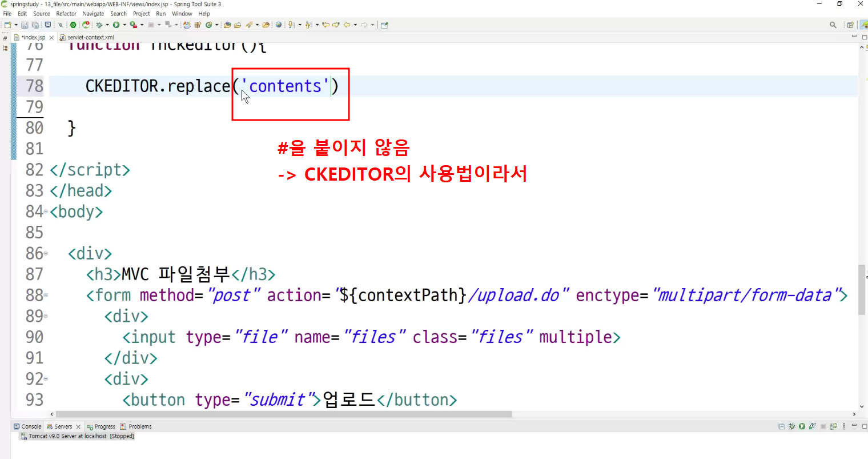Close the Servers view tab
This screenshot has height=459, width=868.
tap(78, 427)
